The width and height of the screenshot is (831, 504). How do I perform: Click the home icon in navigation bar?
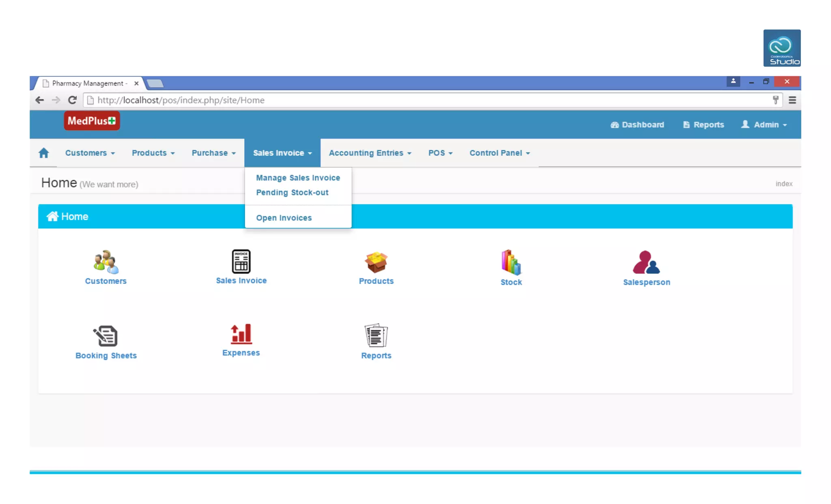43,153
